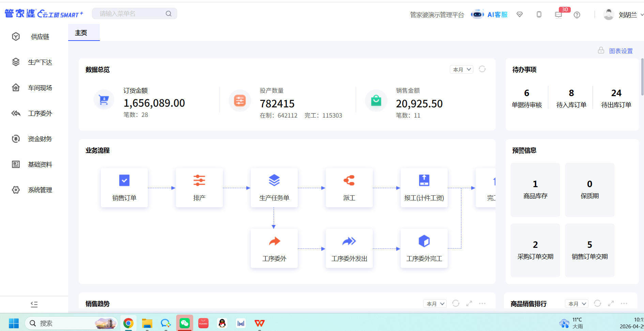Viewport: 644px width, 331px height.
Task: Open the 生产任务单 workflow card
Action: tap(274, 187)
